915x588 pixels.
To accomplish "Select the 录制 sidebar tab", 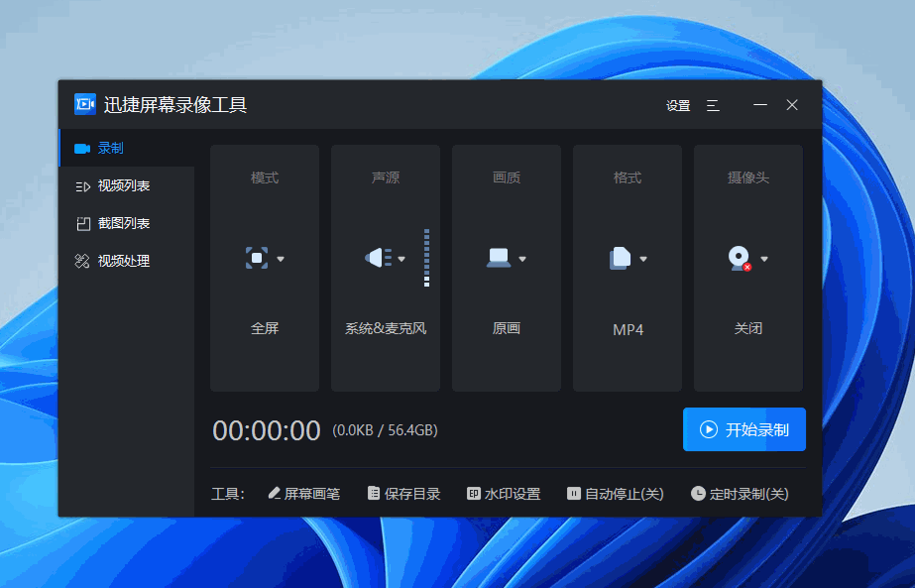I will (127, 149).
